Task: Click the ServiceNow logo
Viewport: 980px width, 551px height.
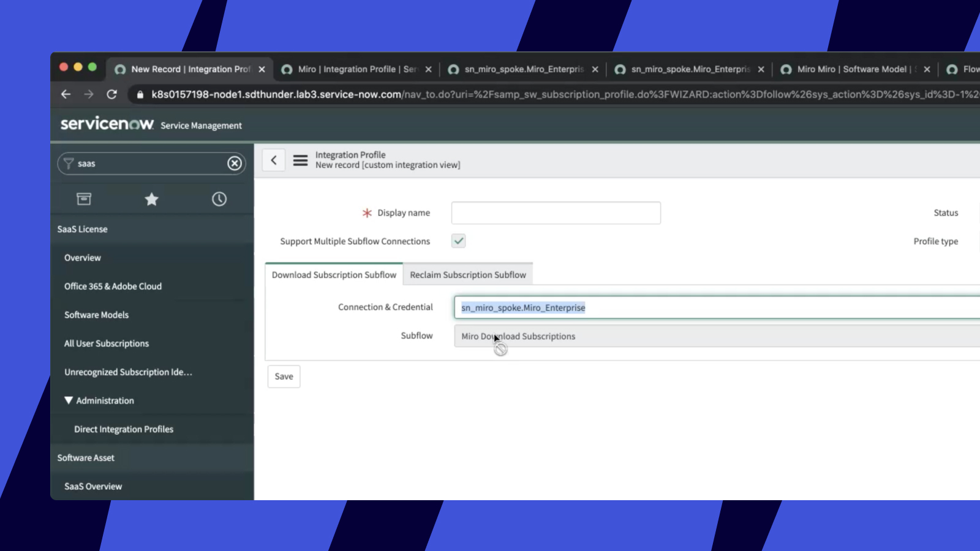Action: click(x=107, y=124)
